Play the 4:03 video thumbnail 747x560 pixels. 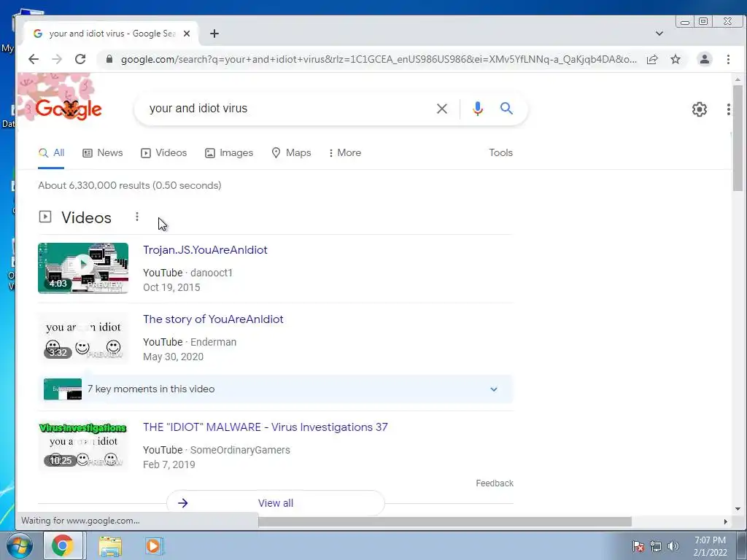83,268
